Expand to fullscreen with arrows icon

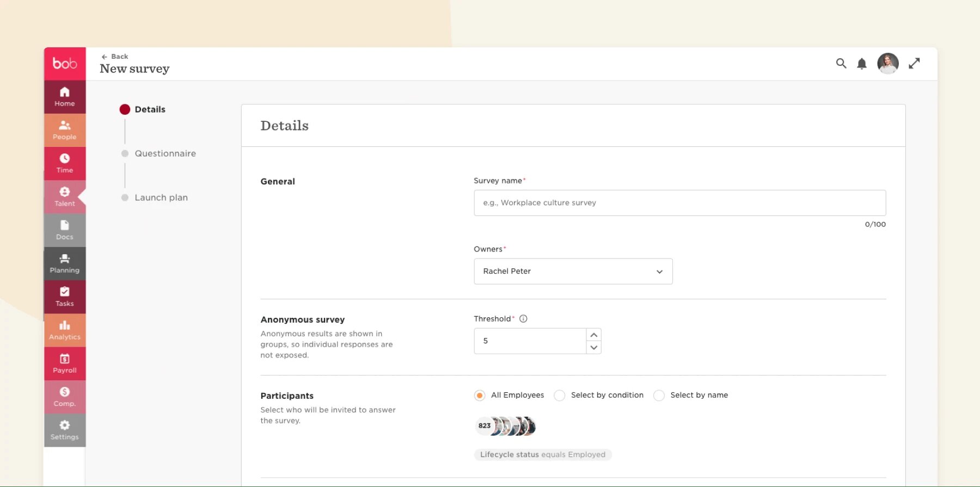[x=914, y=64]
